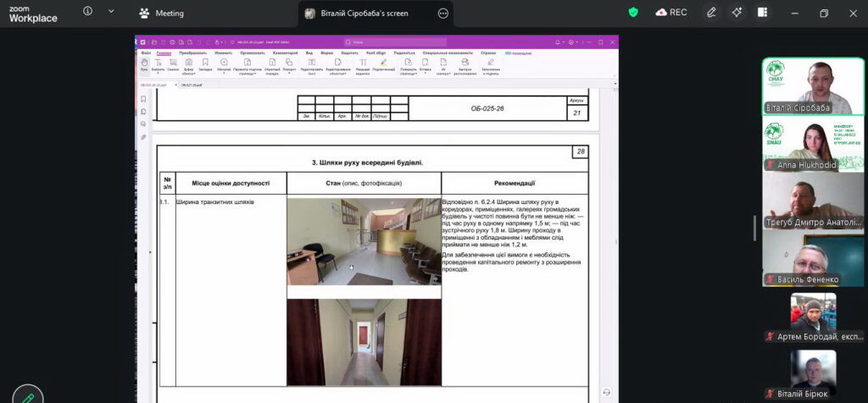Open Zoom AI Companion sparkle icon
868x403 pixels.
pos(737,14)
